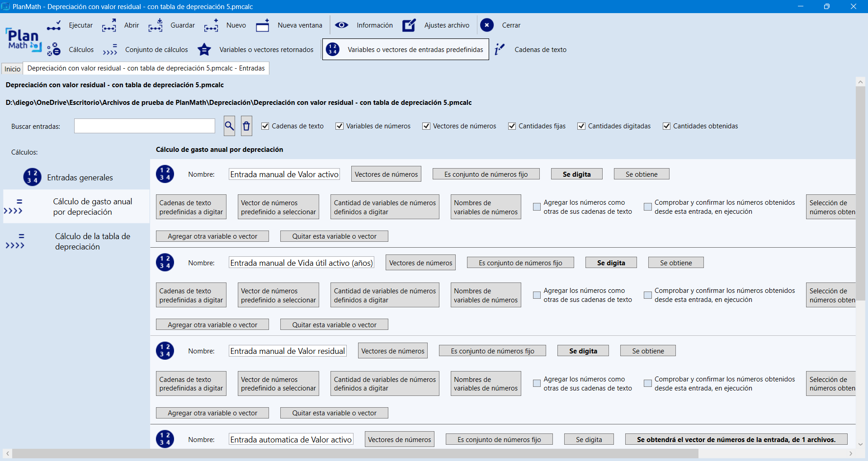Select Entradas generales in the calculations list
Viewport: 868px width, 461px height.
click(x=80, y=178)
